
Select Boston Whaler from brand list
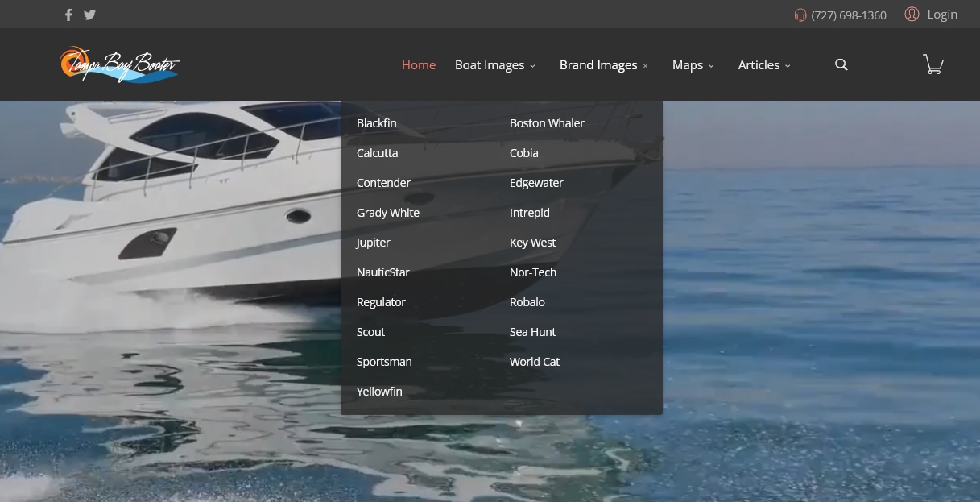(x=547, y=123)
